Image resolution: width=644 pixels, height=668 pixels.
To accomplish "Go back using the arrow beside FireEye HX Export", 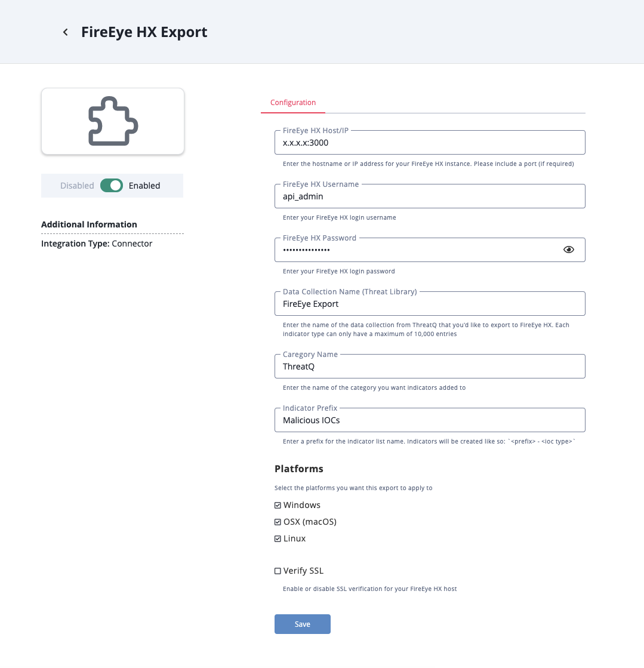I will click(65, 32).
